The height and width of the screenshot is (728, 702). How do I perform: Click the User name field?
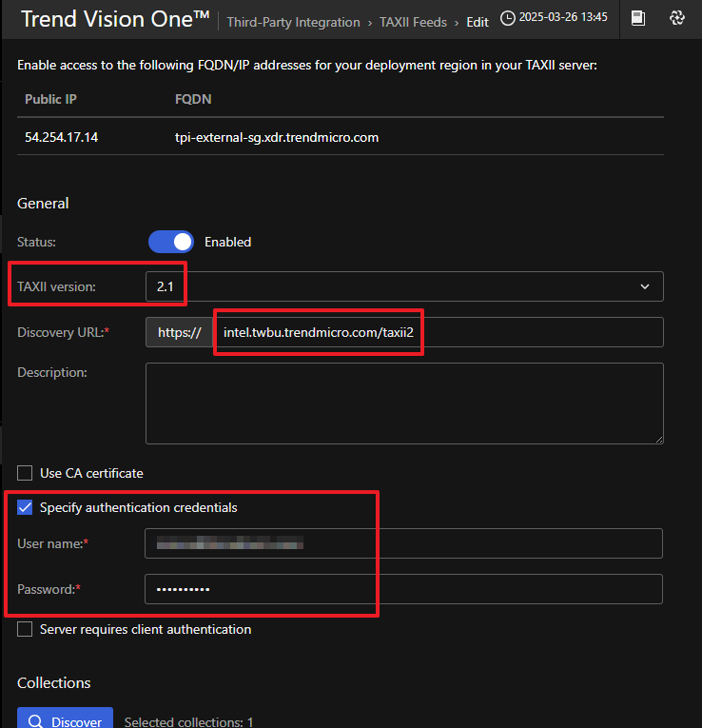(x=404, y=543)
